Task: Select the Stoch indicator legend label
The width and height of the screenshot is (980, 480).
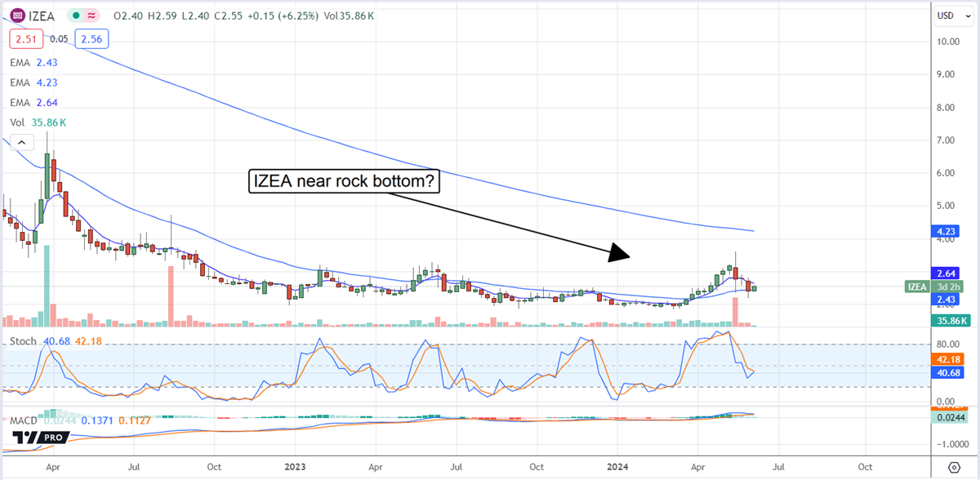Action: [23, 340]
